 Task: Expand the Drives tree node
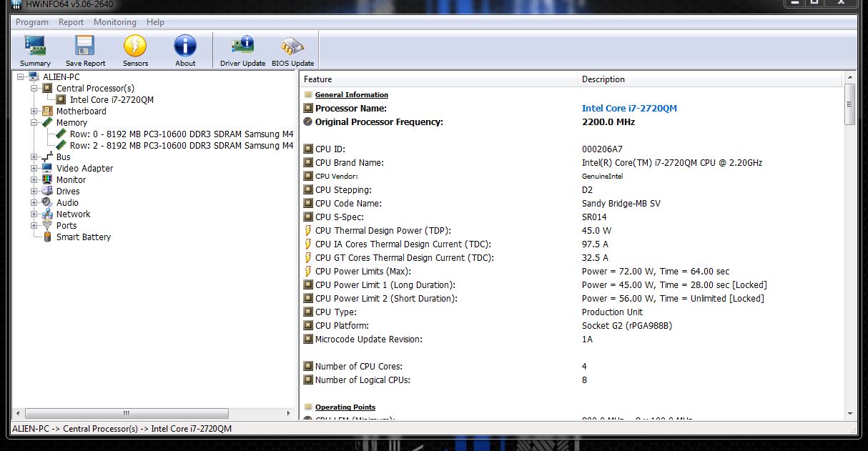point(34,192)
